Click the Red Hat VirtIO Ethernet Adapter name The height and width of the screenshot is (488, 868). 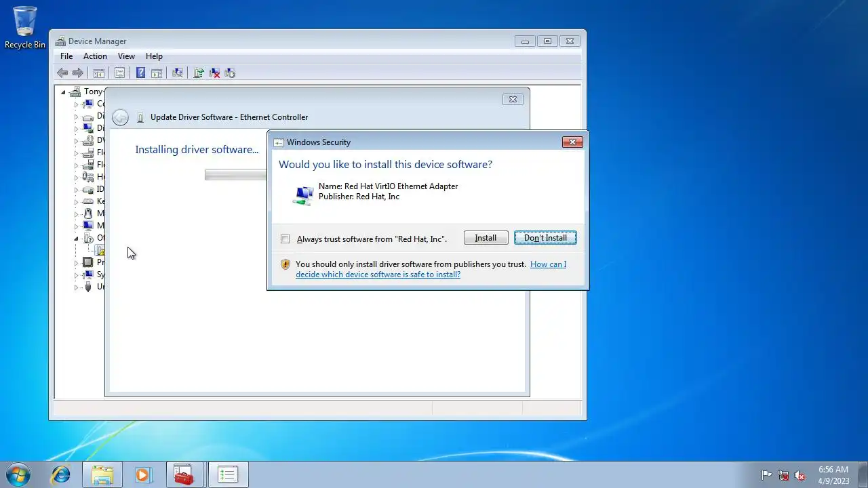click(389, 186)
